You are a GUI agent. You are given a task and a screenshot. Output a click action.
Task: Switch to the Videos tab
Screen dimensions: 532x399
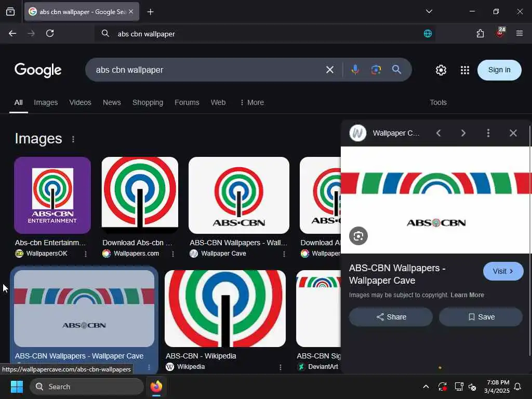81,102
